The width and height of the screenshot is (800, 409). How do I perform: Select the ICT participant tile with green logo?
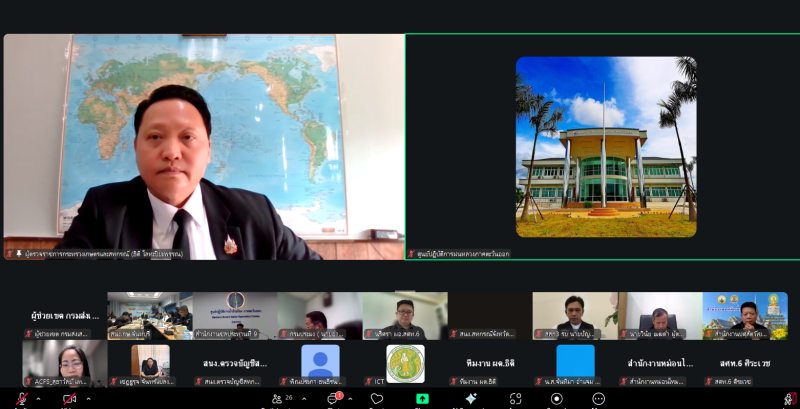click(405, 363)
